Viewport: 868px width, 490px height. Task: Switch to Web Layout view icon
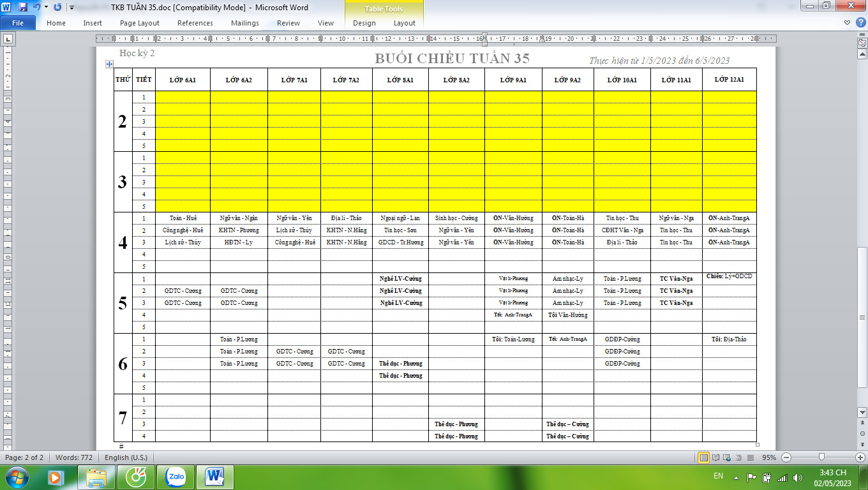coord(727,457)
